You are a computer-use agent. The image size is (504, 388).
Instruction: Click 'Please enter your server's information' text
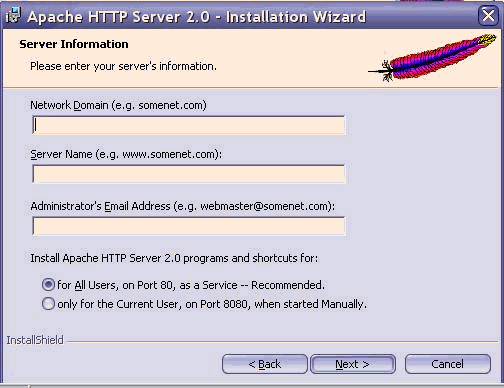(123, 66)
